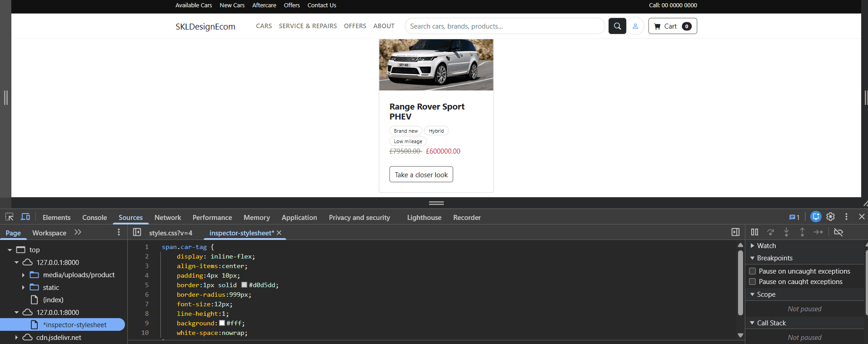Toggle the device toolbar icon
Screen dimensions: 868x344
click(25, 217)
